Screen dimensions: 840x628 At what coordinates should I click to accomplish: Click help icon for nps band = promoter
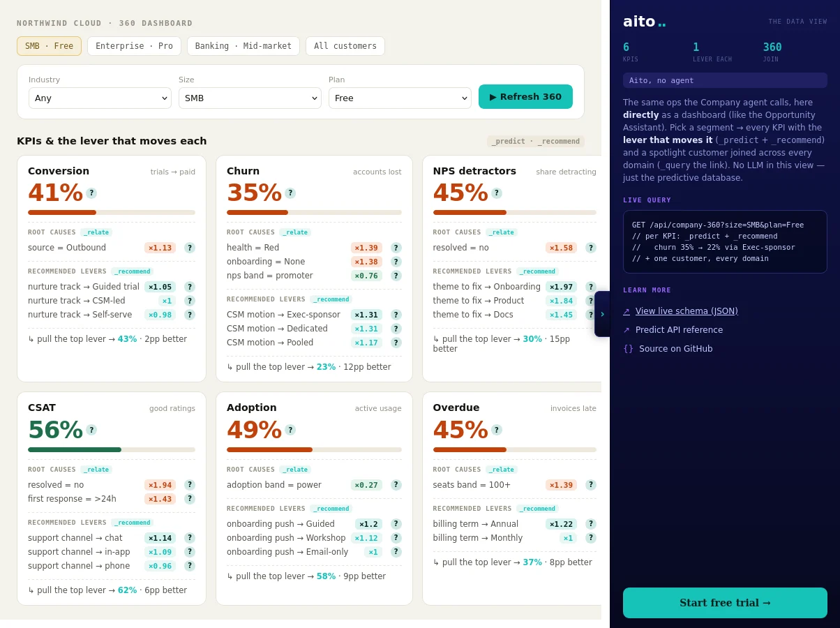pyautogui.click(x=396, y=276)
